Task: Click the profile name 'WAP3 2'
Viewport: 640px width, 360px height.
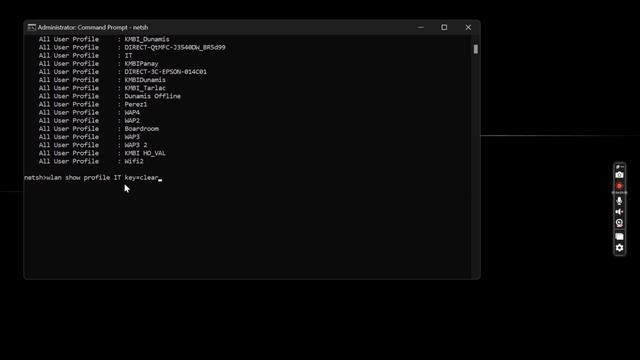Action: point(136,145)
